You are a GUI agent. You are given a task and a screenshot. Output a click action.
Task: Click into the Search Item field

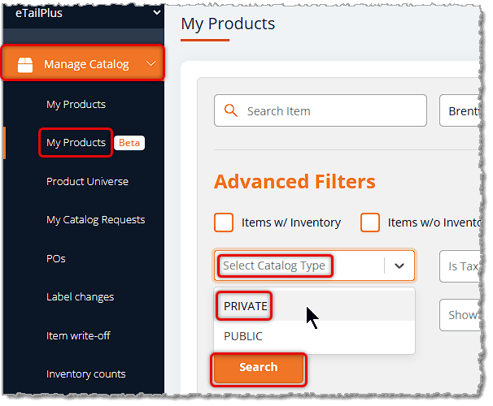pyautogui.click(x=320, y=111)
